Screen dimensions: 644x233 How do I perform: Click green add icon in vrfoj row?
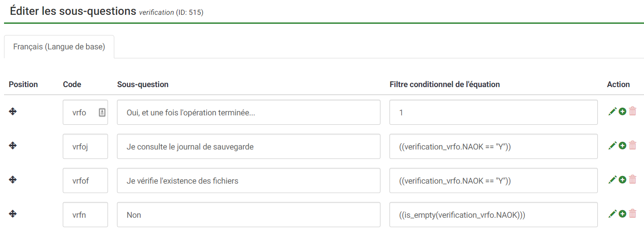pos(622,145)
